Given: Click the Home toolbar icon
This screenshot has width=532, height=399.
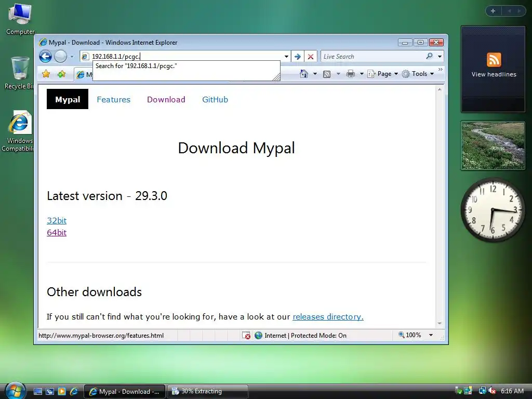Looking at the screenshot, I should [x=303, y=74].
